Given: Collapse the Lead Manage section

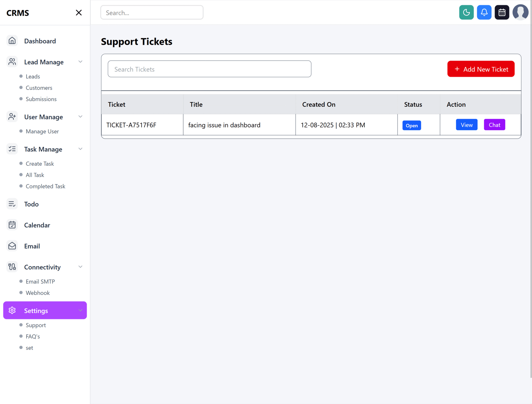Looking at the screenshot, I should click(x=80, y=62).
